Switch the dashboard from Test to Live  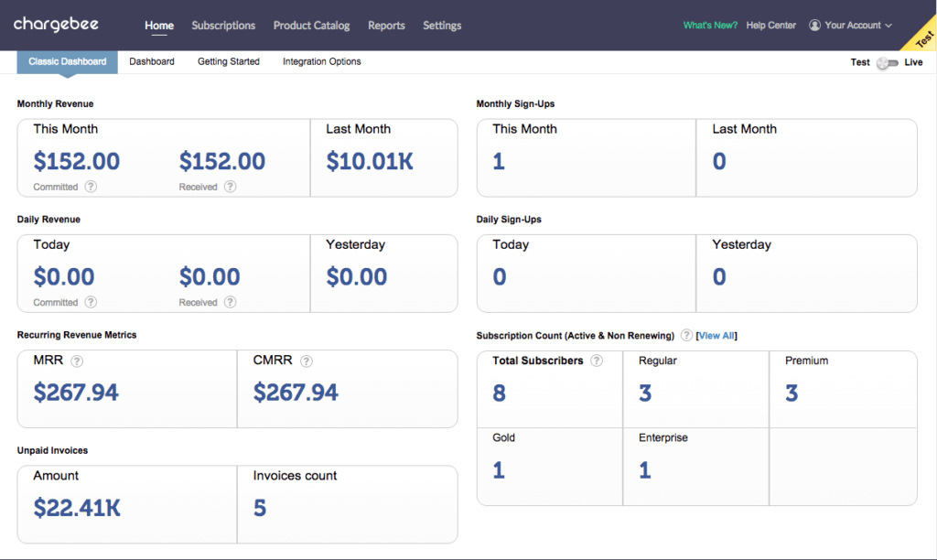pyautogui.click(x=886, y=62)
